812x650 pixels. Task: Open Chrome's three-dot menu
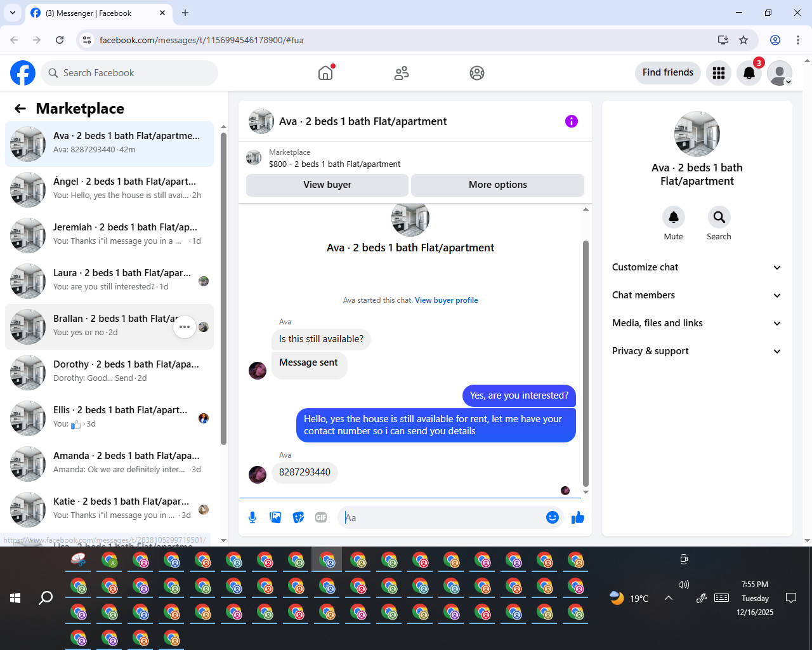pos(798,40)
